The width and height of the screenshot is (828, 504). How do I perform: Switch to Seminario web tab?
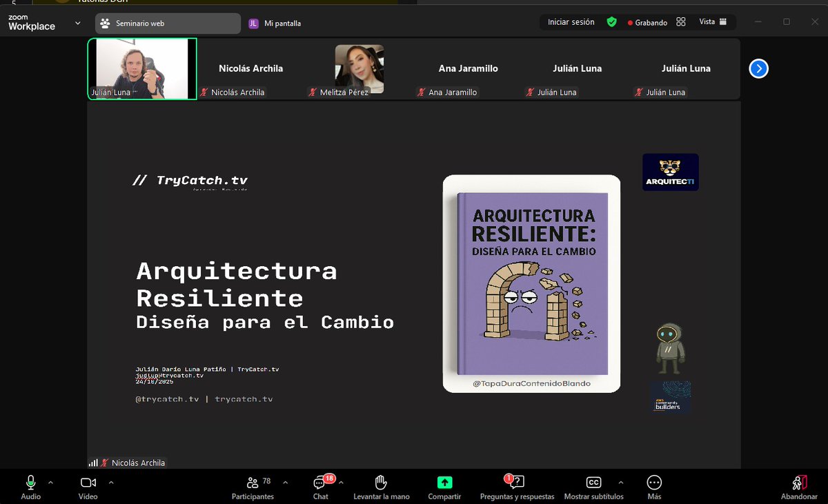(x=168, y=23)
